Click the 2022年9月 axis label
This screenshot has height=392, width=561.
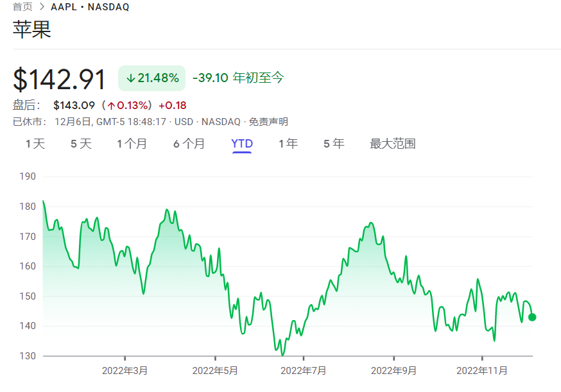pos(393,371)
